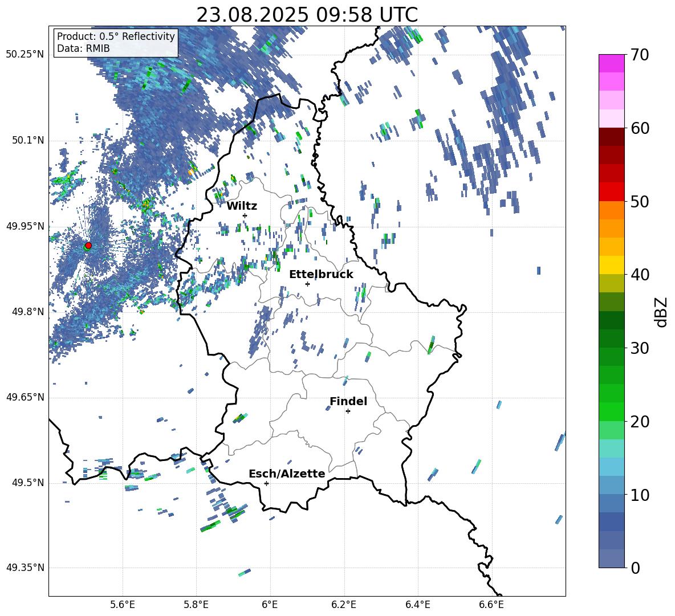Click the 5.6°E longitude label
The image size is (675, 616).
pyautogui.click(x=123, y=605)
